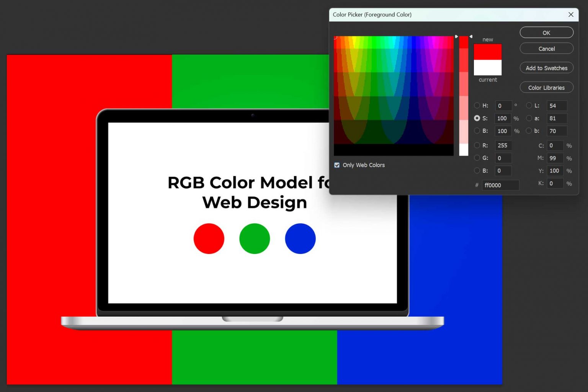Click the hue slider arrow marker
The width and height of the screenshot is (588, 392).
(456, 36)
